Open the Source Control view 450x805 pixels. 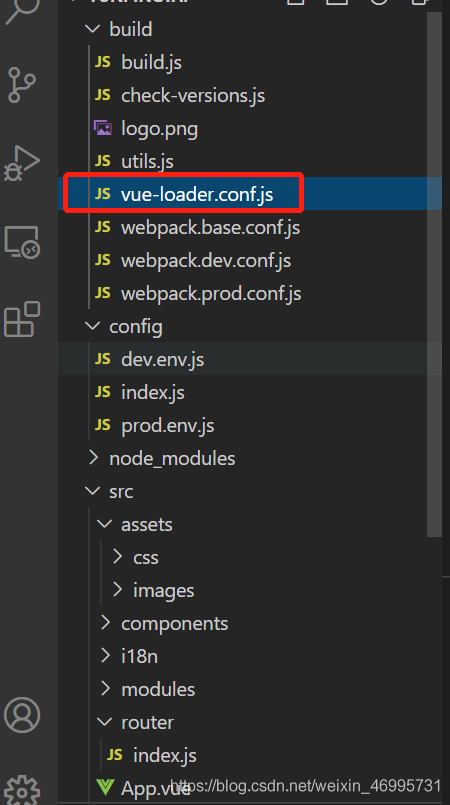(22, 85)
